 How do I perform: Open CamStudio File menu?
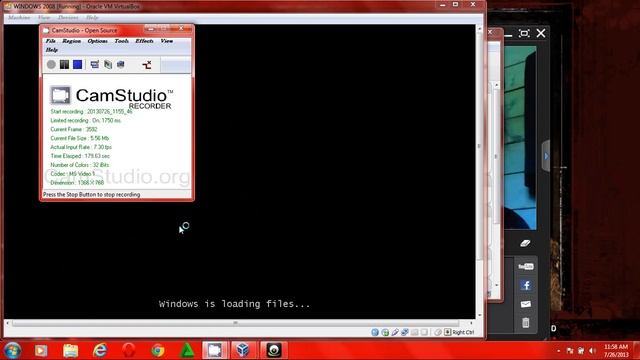pyautogui.click(x=51, y=41)
